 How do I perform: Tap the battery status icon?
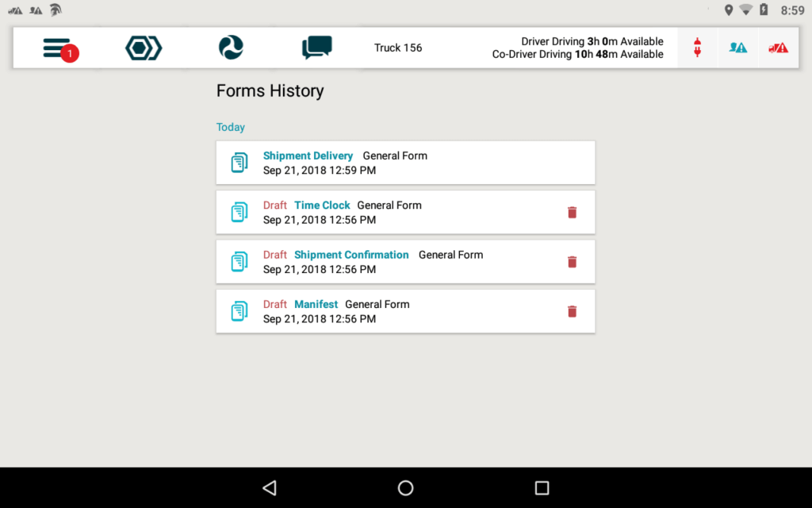(764, 10)
